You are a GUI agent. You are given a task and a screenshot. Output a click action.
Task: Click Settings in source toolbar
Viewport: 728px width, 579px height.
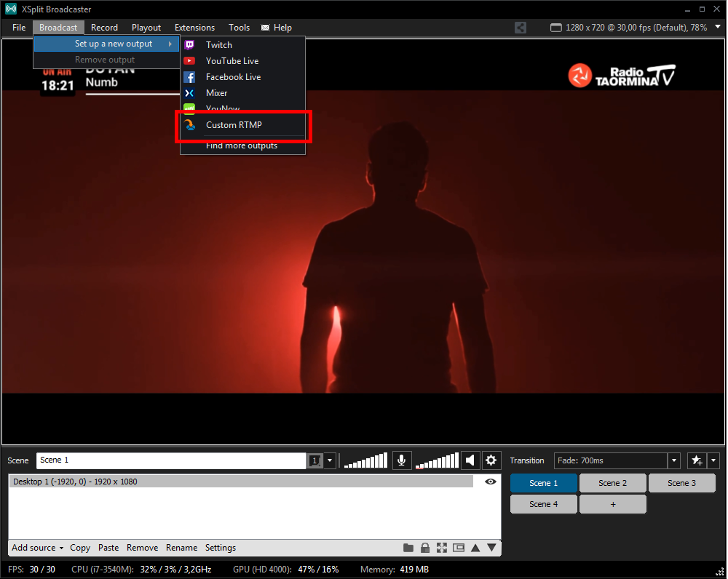coord(221,548)
